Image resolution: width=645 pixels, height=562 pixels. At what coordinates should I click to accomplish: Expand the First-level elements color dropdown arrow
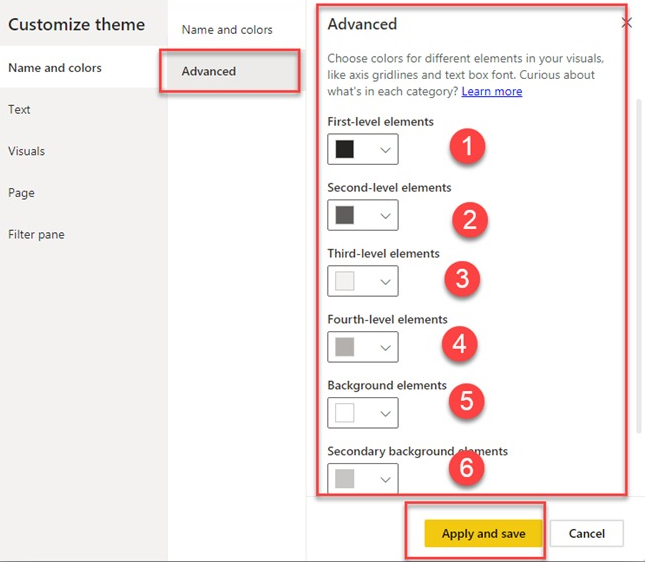click(x=385, y=149)
